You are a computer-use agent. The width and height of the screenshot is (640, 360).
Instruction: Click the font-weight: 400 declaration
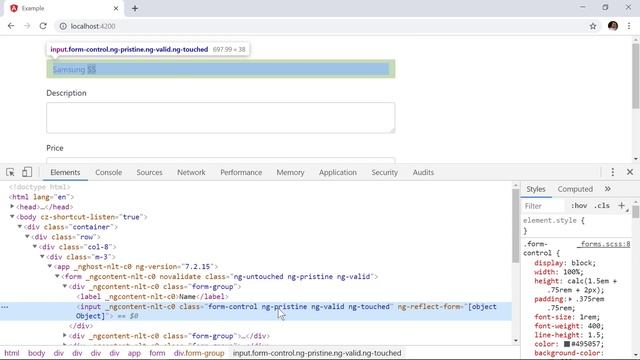(569, 326)
